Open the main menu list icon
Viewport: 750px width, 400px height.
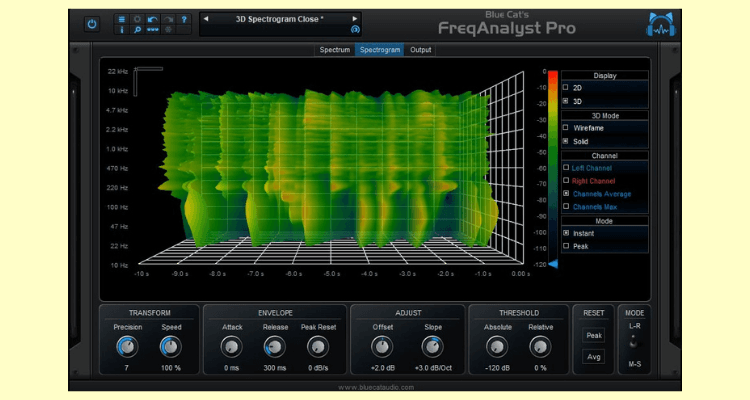pyautogui.click(x=122, y=19)
